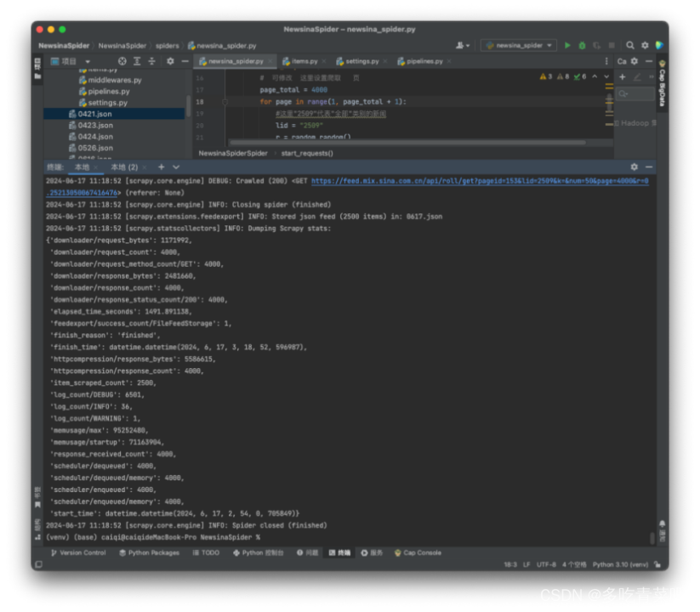The image size is (700, 612).
Task: Run the newsina_spider configuration
Action: click(x=567, y=46)
